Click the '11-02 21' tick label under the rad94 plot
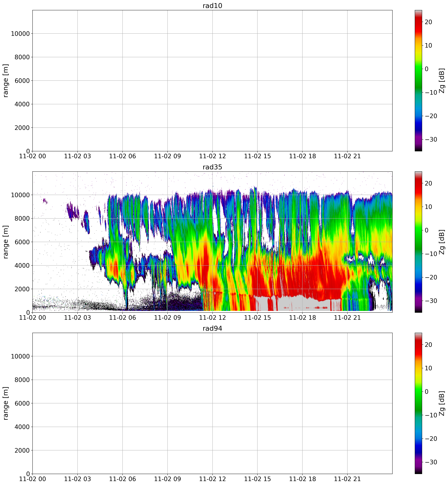 (x=347, y=479)
